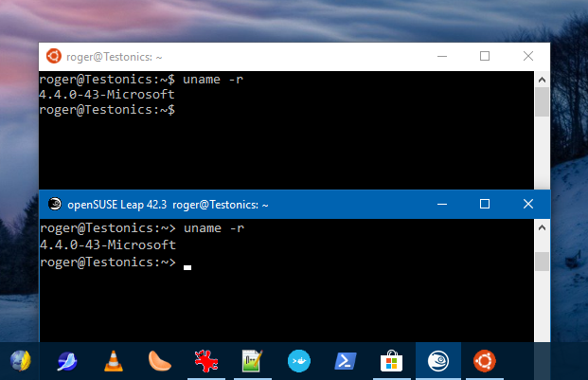Click 'uname -r' command in Ubuntu terminal
This screenshot has height=380, width=588.
[213, 80]
